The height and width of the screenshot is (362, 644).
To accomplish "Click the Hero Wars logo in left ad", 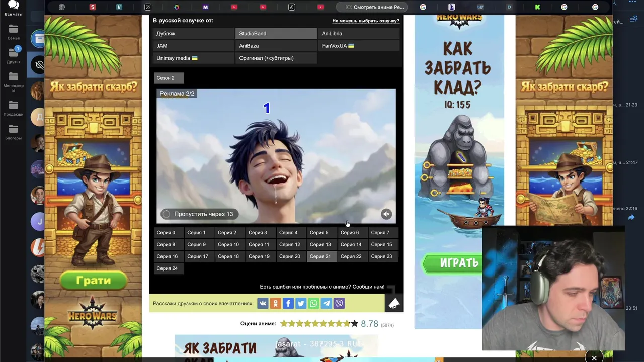I will (94, 314).
